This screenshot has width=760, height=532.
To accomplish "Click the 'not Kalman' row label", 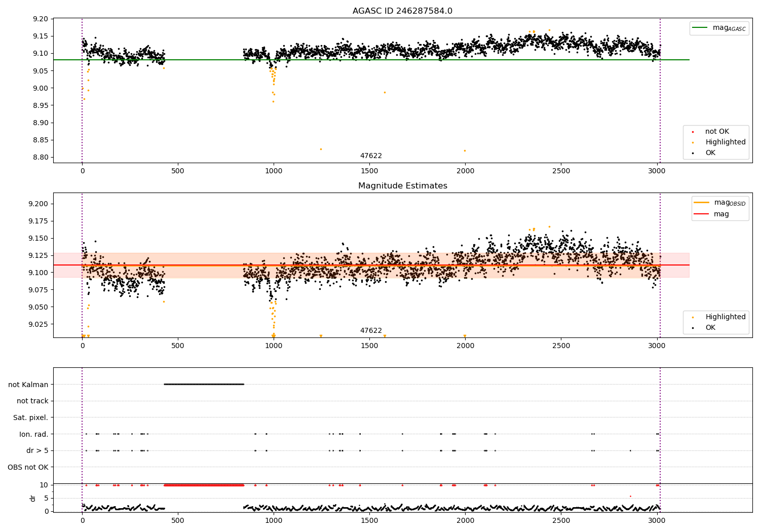I will pos(28,385).
